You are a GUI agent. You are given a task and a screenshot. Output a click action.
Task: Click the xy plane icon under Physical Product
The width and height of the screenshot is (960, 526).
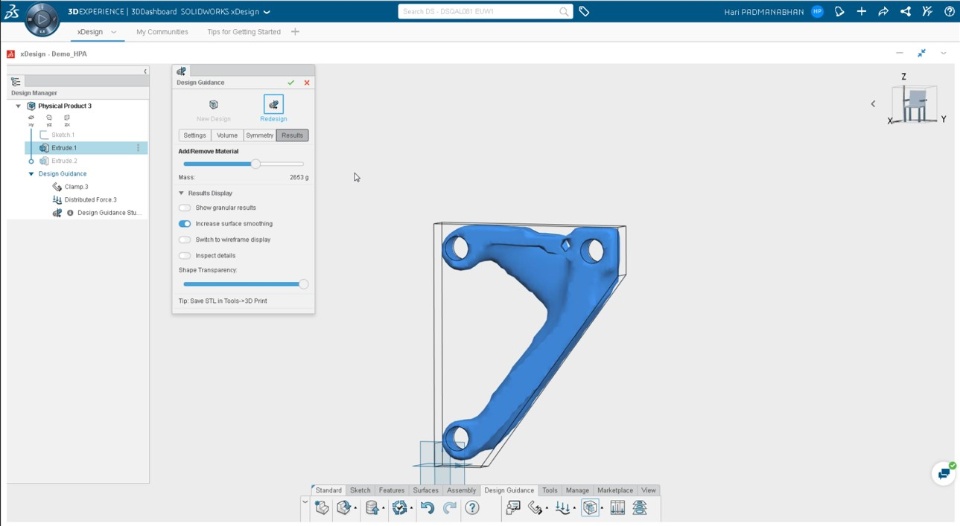pos(31,119)
